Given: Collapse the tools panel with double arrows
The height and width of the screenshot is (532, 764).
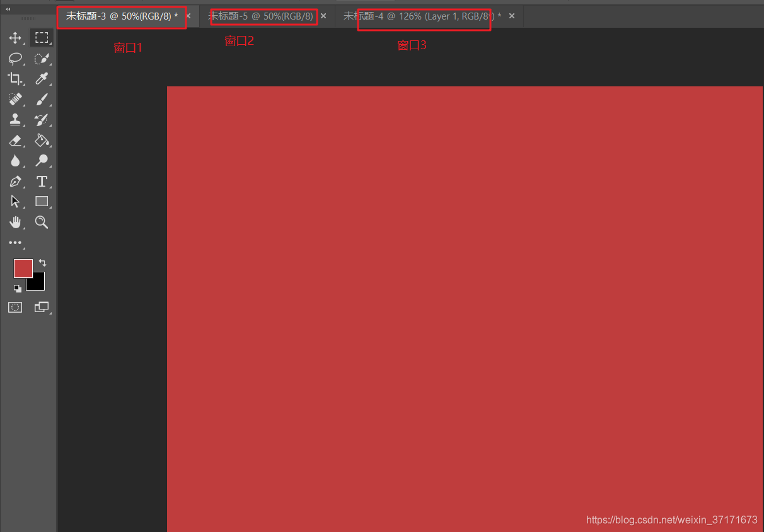Looking at the screenshot, I should tap(8, 9).
